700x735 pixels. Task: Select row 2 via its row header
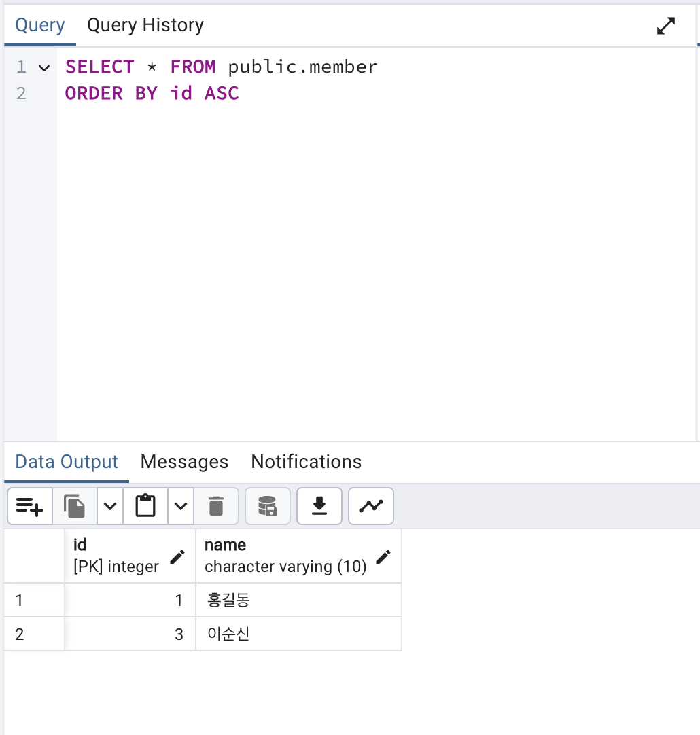pyautogui.click(x=34, y=634)
